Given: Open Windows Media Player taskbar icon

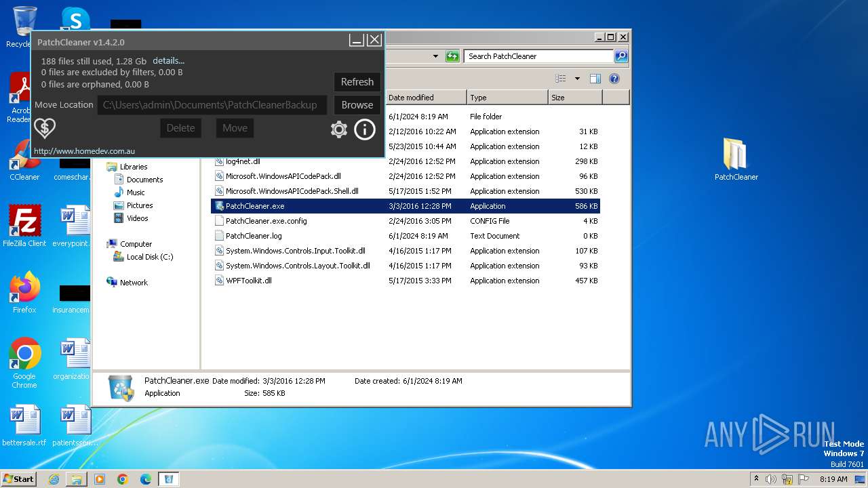Looking at the screenshot, I should pos(100,479).
